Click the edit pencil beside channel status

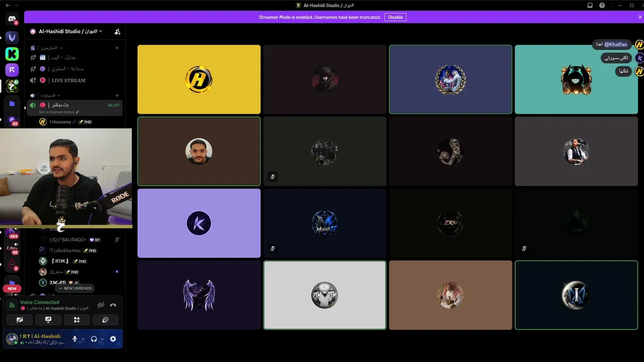coord(77,112)
